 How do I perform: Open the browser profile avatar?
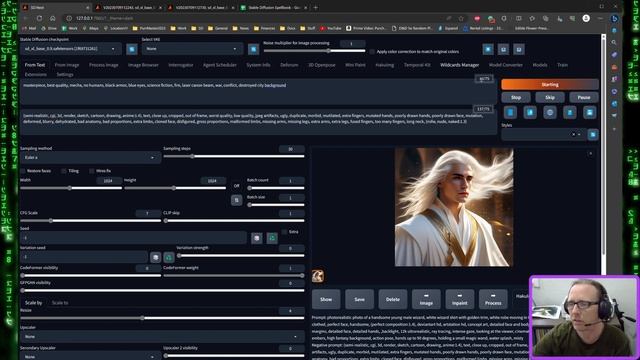pyautogui.click(x=586, y=18)
